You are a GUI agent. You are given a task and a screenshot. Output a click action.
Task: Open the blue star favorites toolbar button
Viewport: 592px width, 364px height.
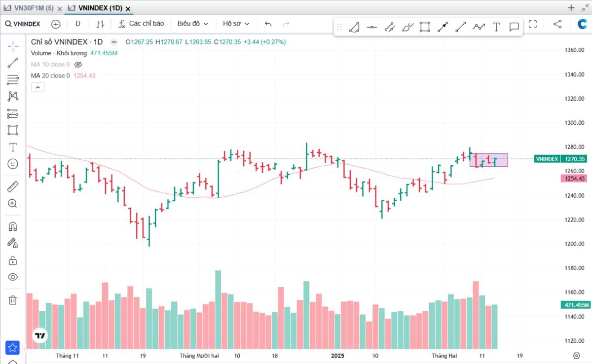point(13,348)
